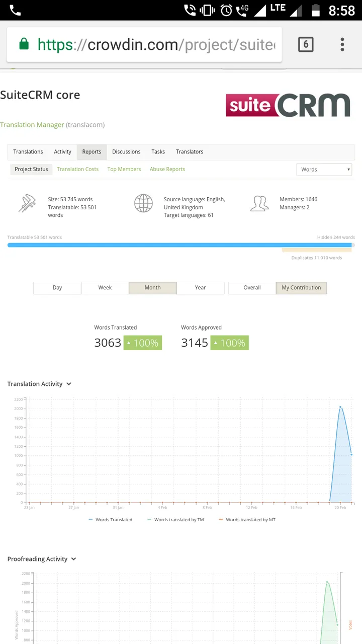Select the Project Status sub-tab

pyautogui.click(x=31, y=169)
